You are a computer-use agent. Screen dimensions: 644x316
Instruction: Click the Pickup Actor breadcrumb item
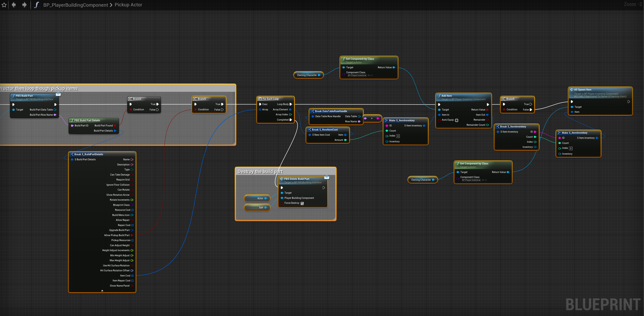click(x=128, y=5)
